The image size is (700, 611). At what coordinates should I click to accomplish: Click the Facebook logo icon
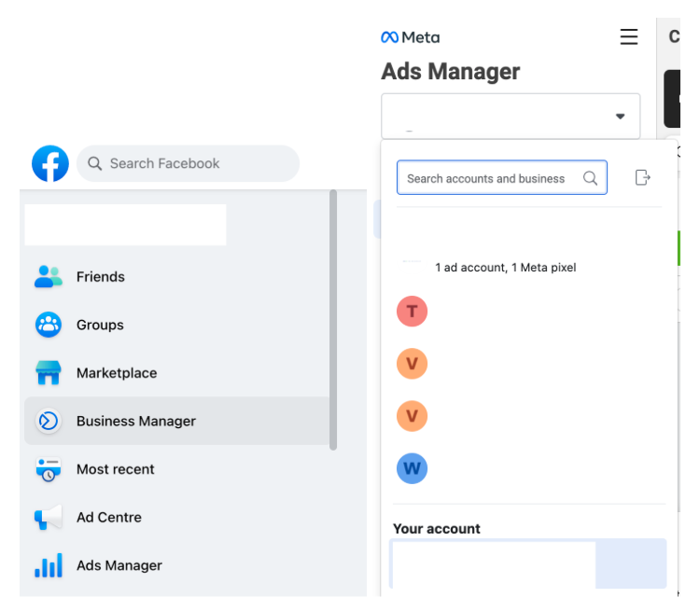49,163
